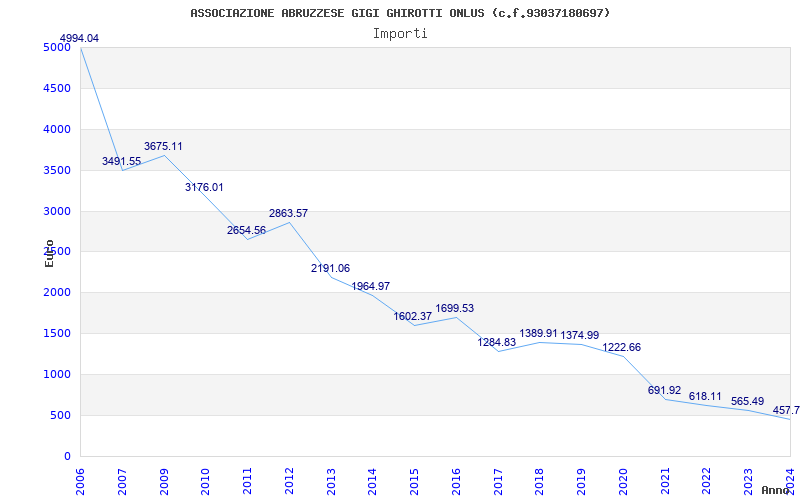The height and width of the screenshot is (500, 800).
Task: Click the 2012 x-axis year label
Action: click(x=289, y=482)
